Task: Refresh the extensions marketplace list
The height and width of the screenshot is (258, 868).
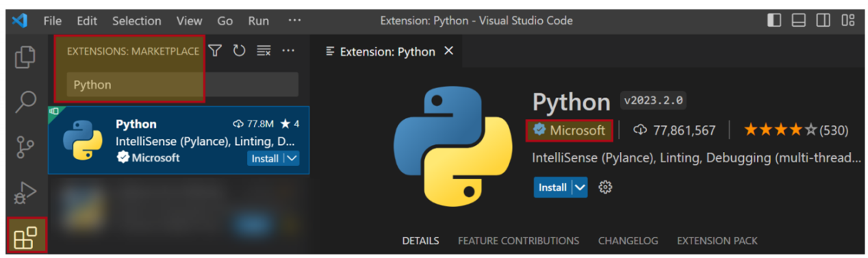Action: pyautogui.click(x=239, y=51)
